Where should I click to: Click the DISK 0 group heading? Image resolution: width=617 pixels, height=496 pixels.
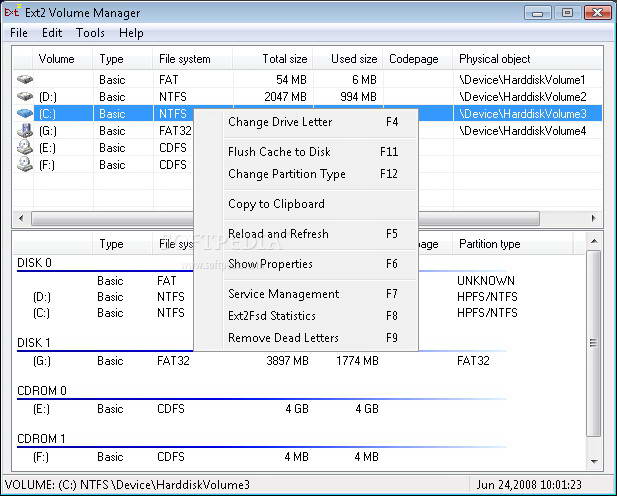[x=34, y=263]
